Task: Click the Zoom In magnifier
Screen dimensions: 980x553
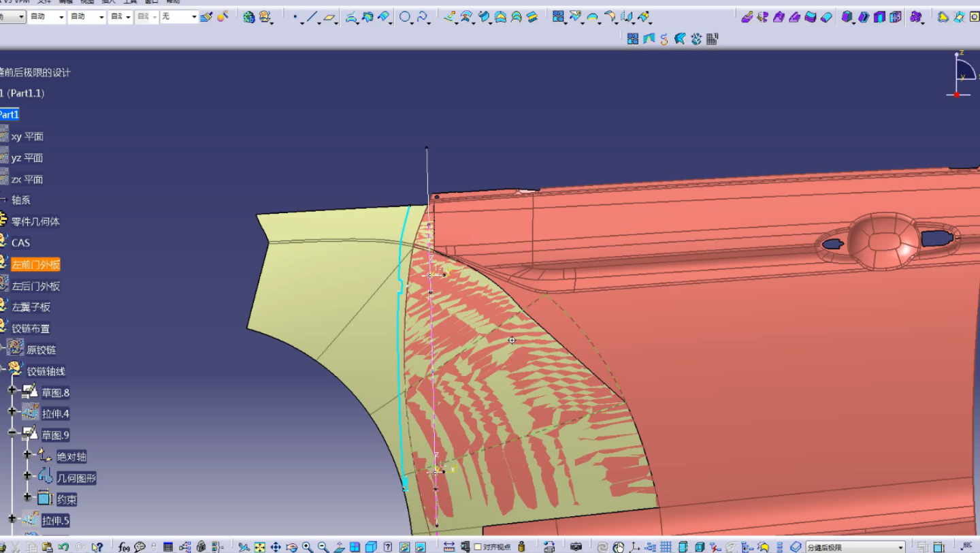Action: pyautogui.click(x=307, y=546)
